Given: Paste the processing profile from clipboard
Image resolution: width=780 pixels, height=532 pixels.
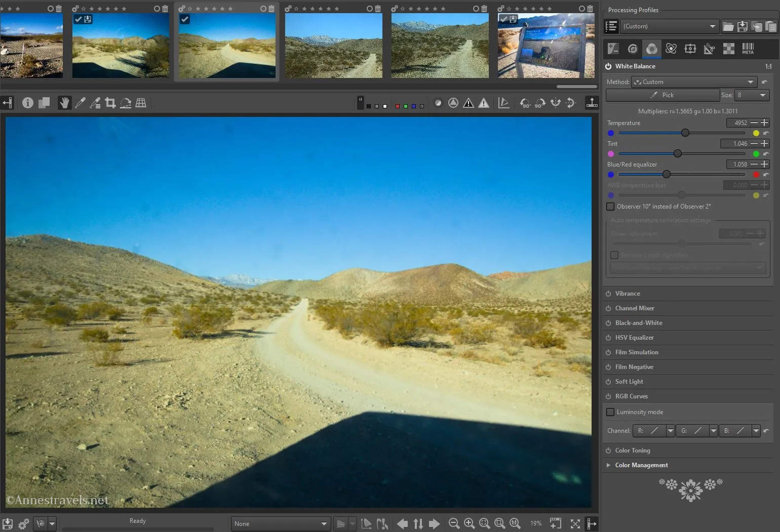Looking at the screenshot, I should [771, 26].
